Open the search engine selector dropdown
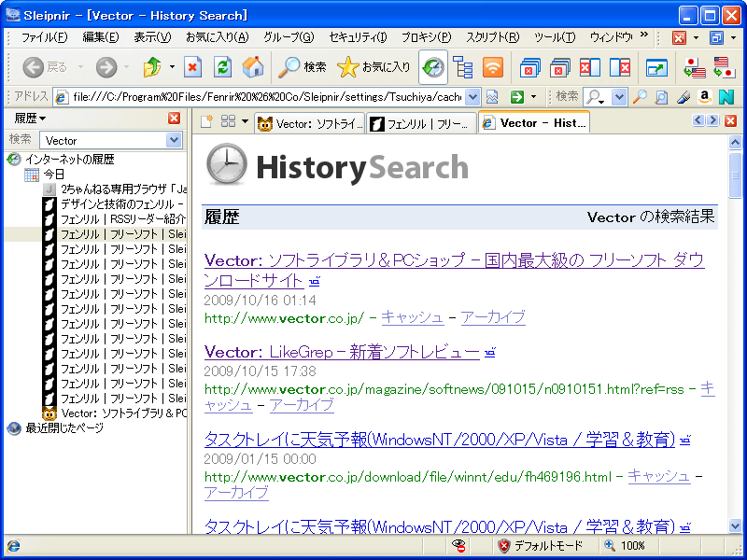This screenshot has height=560, width=747. click(x=618, y=97)
